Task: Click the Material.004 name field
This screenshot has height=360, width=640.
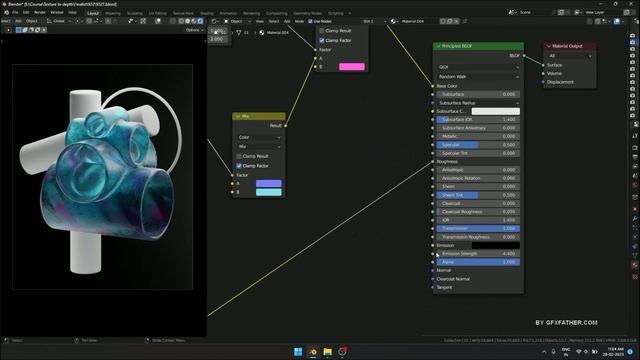Action: [x=419, y=21]
